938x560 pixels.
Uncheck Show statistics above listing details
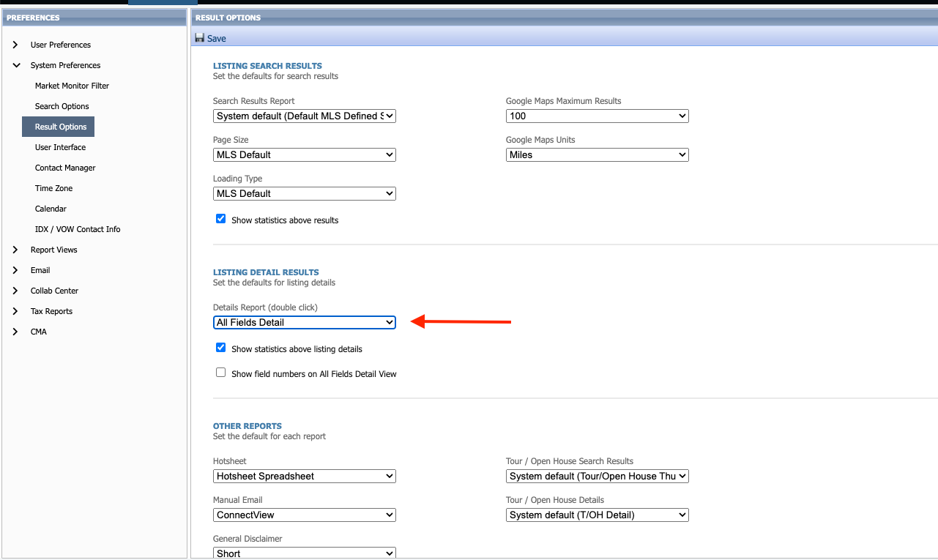[220, 348]
